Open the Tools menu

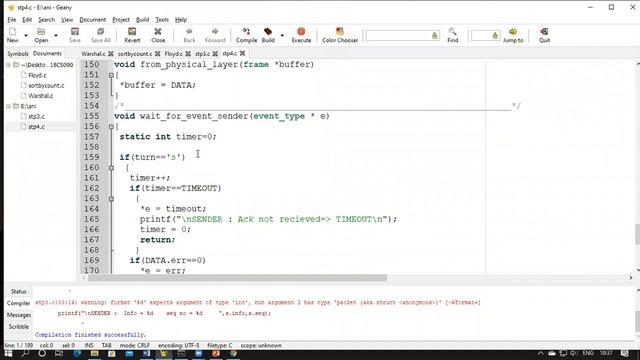click(x=162, y=20)
